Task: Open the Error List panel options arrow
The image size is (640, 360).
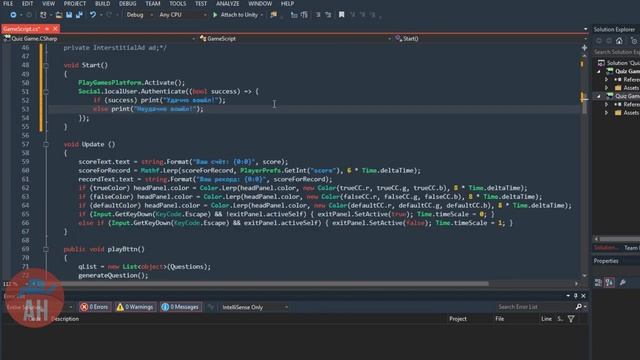Action: tap(568, 296)
